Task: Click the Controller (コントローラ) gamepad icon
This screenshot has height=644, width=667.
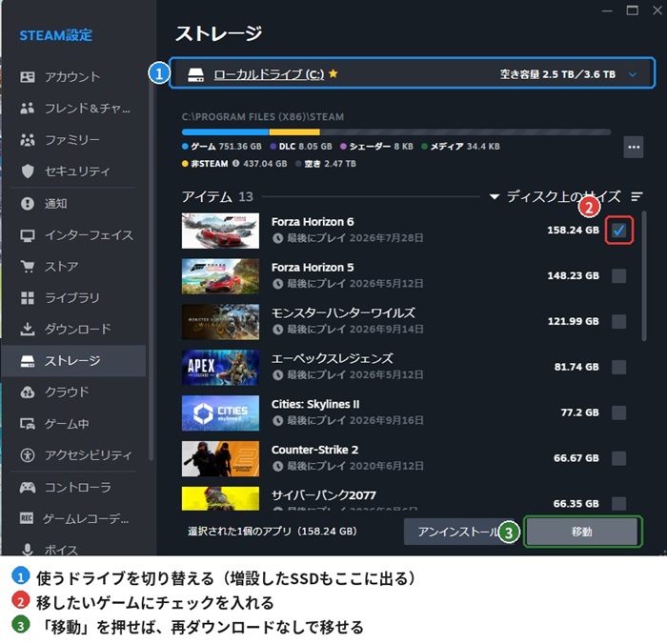Action: 28,487
